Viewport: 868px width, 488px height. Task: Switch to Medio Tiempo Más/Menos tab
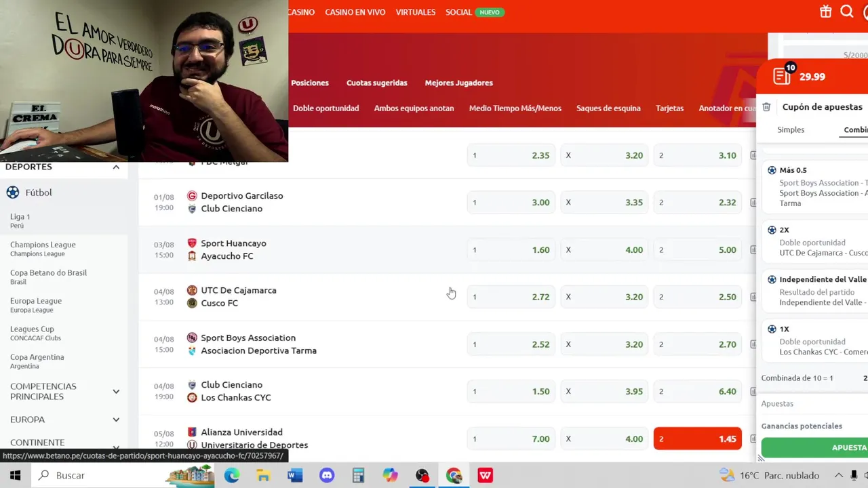click(515, 108)
